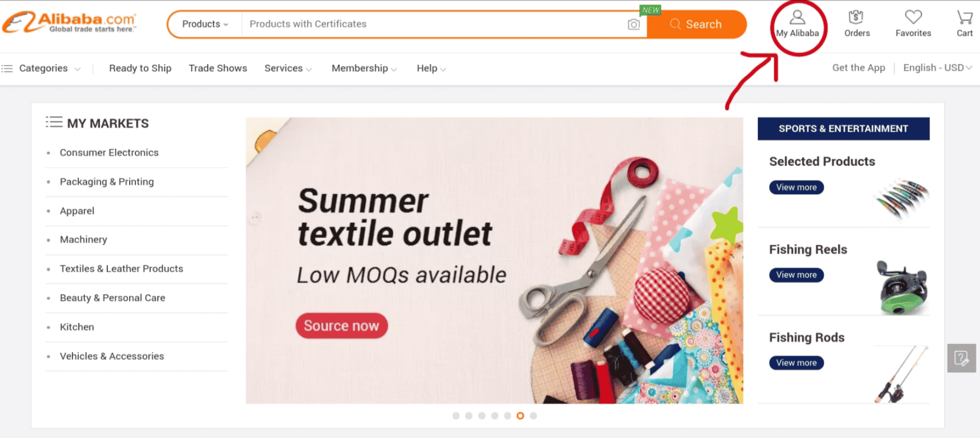Click the Source now button
980x438 pixels.
pyautogui.click(x=342, y=326)
